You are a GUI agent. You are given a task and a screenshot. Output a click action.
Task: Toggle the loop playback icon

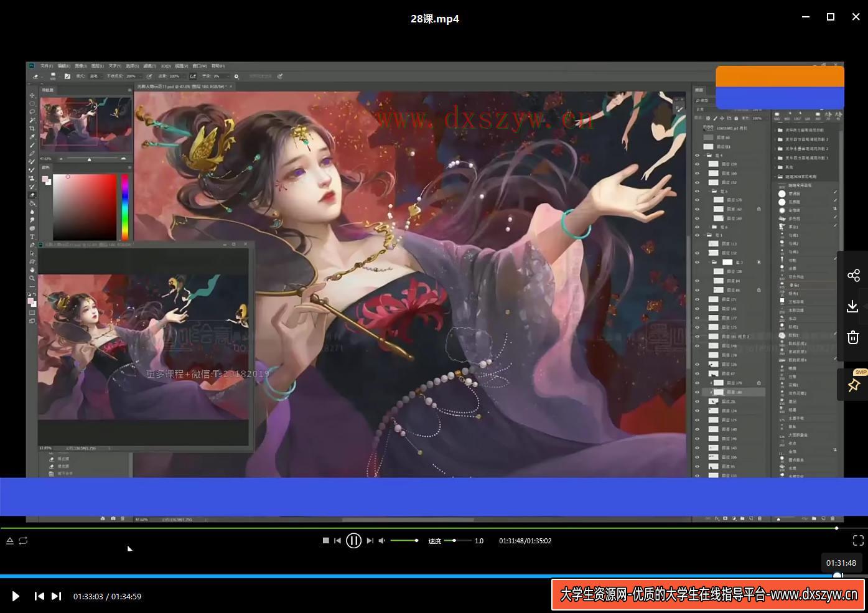[23, 541]
